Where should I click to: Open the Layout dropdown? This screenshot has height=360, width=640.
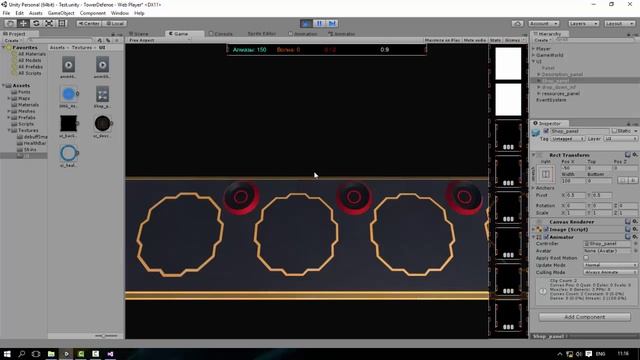[619, 24]
